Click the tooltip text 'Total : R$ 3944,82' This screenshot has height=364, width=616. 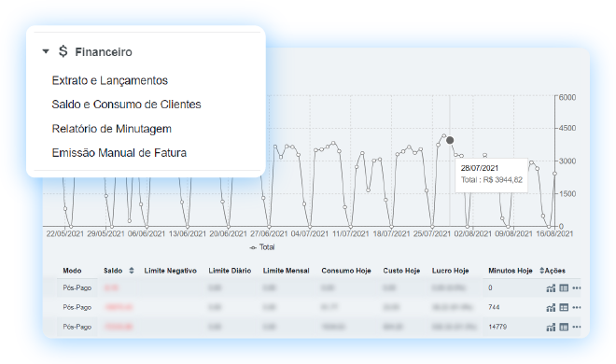pyautogui.click(x=492, y=180)
